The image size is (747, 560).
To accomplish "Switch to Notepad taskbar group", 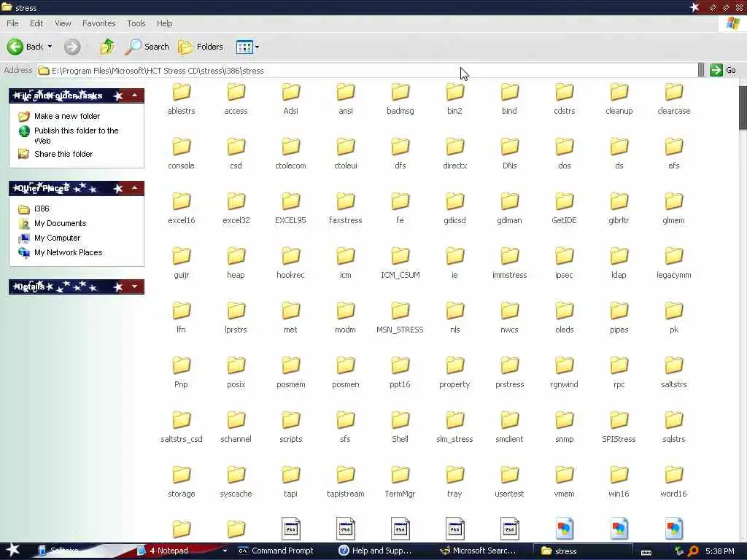I will click(180, 551).
